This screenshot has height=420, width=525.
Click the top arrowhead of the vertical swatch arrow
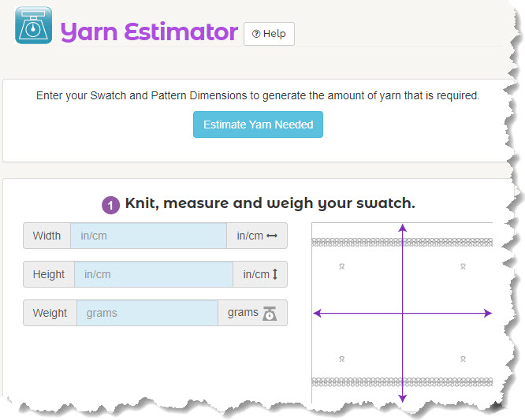point(402,228)
